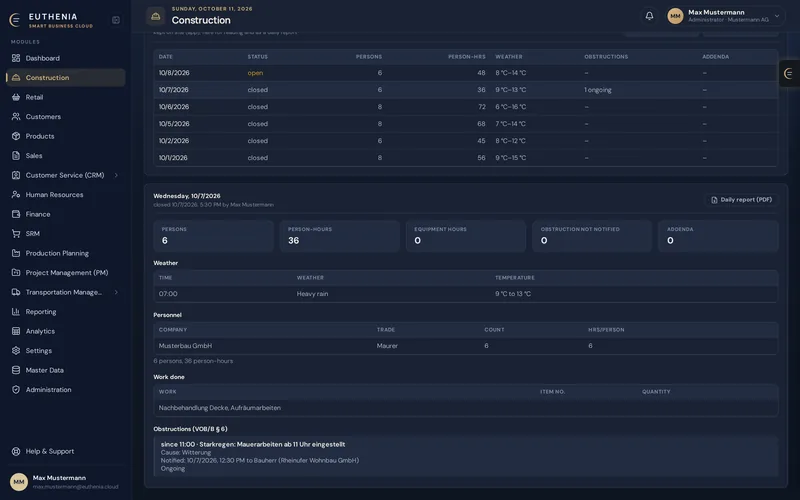Open Max Mustermann account dropdown
Image resolution: width=800 pixels, height=500 pixels.
[x=724, y=16]
